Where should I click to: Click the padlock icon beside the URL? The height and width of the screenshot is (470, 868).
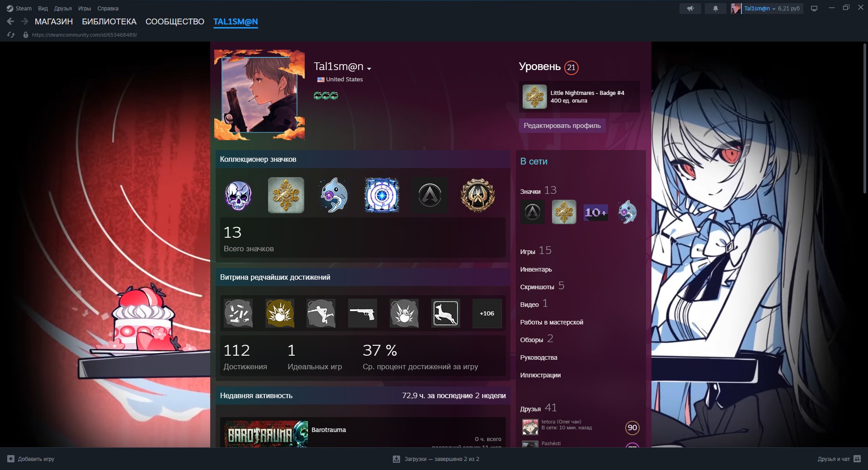[x=26, y=35]
